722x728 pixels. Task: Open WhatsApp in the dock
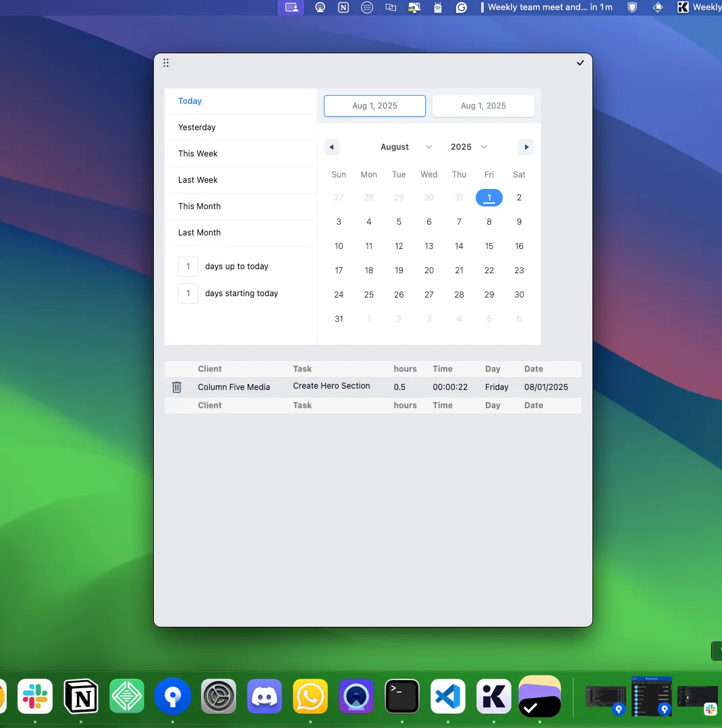coord(310,696)
